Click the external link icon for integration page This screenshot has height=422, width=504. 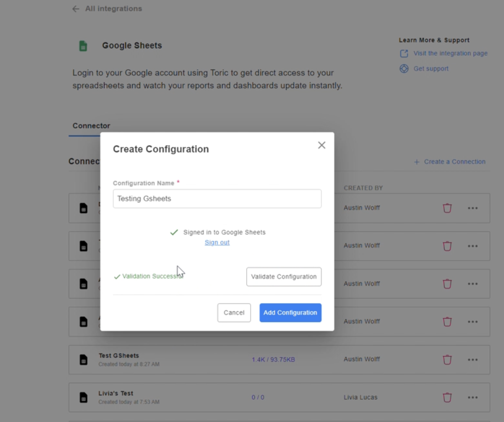point(404,53)
